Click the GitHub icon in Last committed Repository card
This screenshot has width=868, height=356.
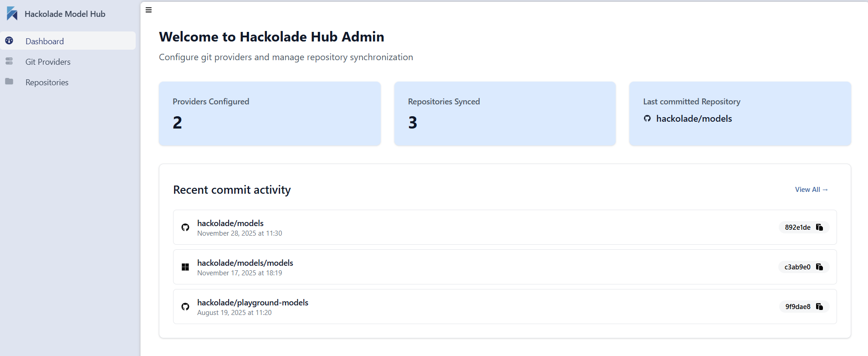647,119
